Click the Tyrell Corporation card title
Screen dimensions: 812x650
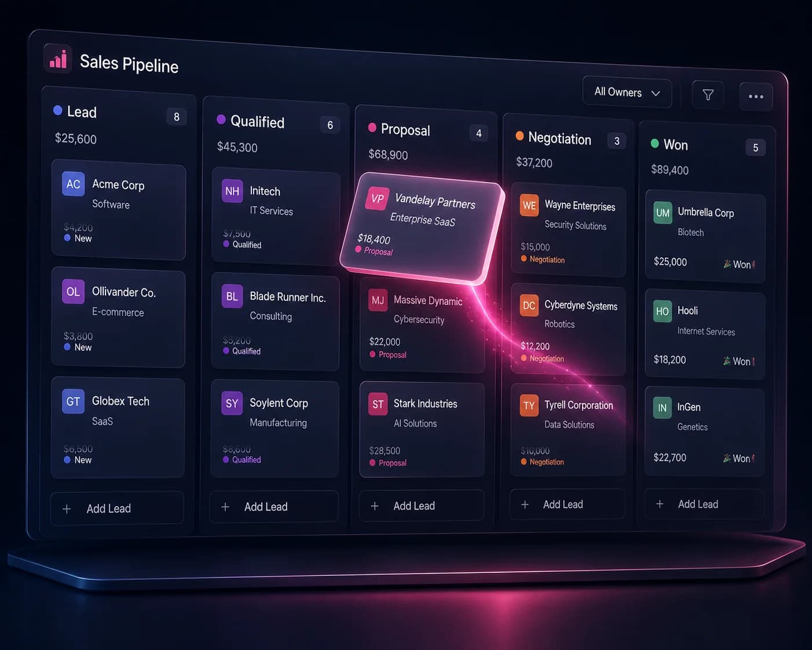[579, 405]
